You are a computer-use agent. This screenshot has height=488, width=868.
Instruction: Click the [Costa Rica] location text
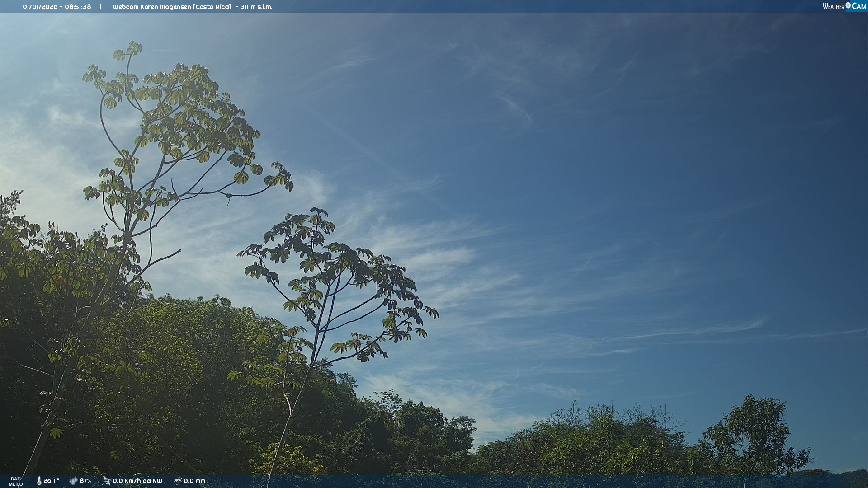[x=212, y=7]
